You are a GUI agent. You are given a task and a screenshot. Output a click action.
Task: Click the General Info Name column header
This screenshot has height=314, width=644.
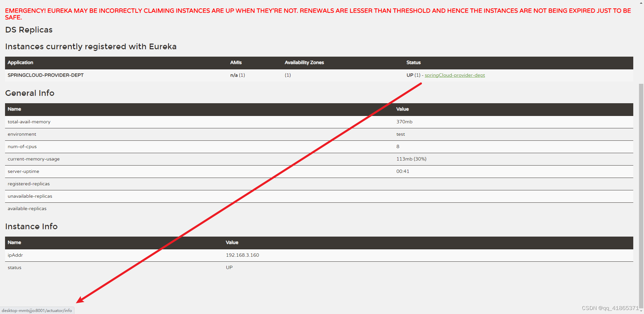point(14,109)
